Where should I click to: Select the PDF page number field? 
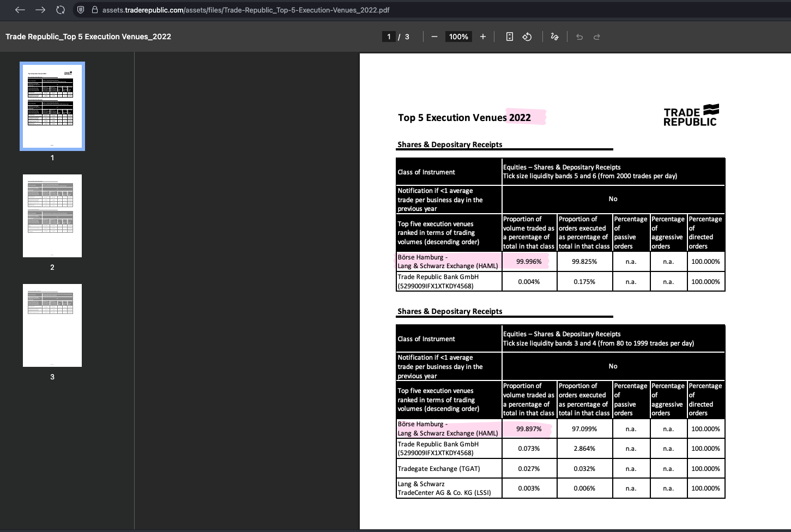point(389,37)
